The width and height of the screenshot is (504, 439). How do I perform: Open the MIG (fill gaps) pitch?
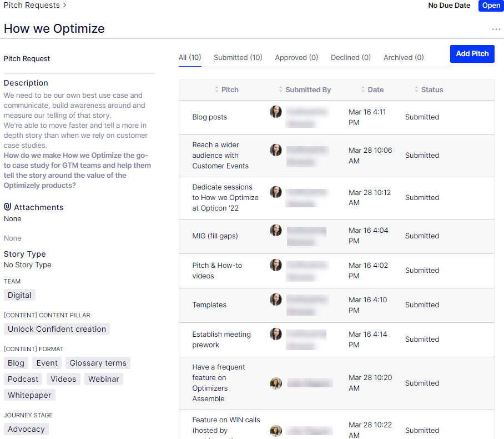pyautogui.click(x=215, y=236)
